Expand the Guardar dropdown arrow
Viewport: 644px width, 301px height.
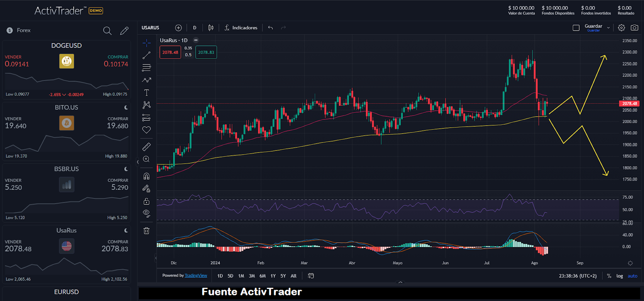(x=608, y=28)
